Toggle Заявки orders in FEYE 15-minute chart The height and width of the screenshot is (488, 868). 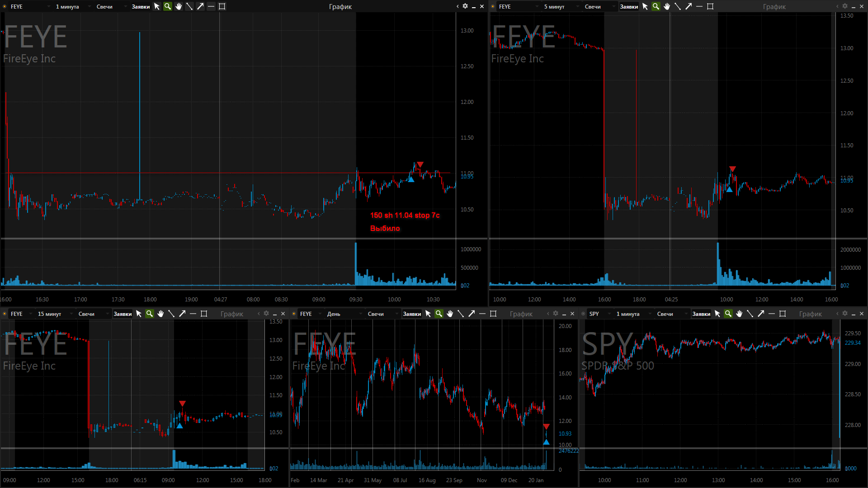123,314
